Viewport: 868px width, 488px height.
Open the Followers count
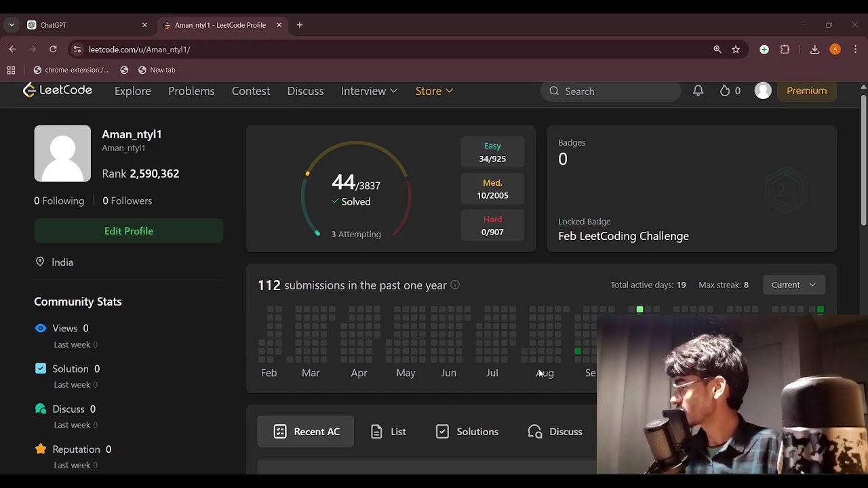pos(127,201)
